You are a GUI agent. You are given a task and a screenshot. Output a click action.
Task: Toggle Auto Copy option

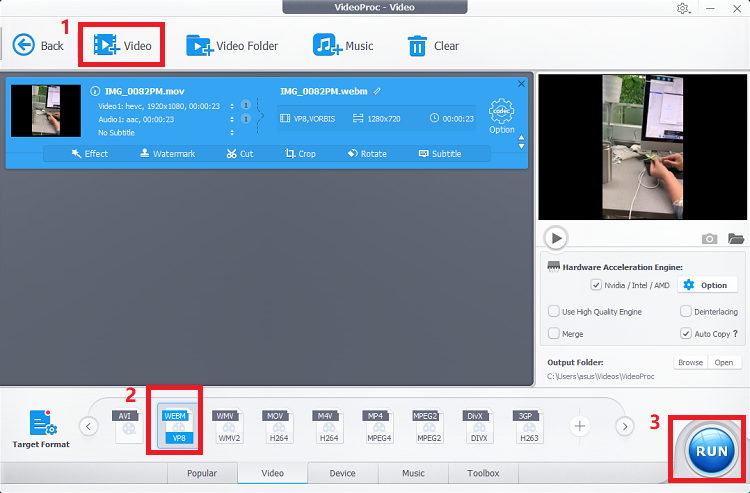685,333
